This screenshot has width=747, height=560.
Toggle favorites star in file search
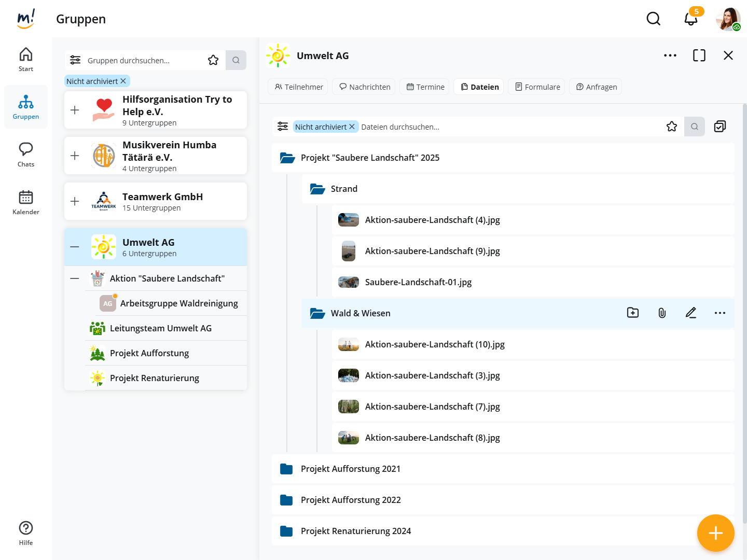(672, 127)
